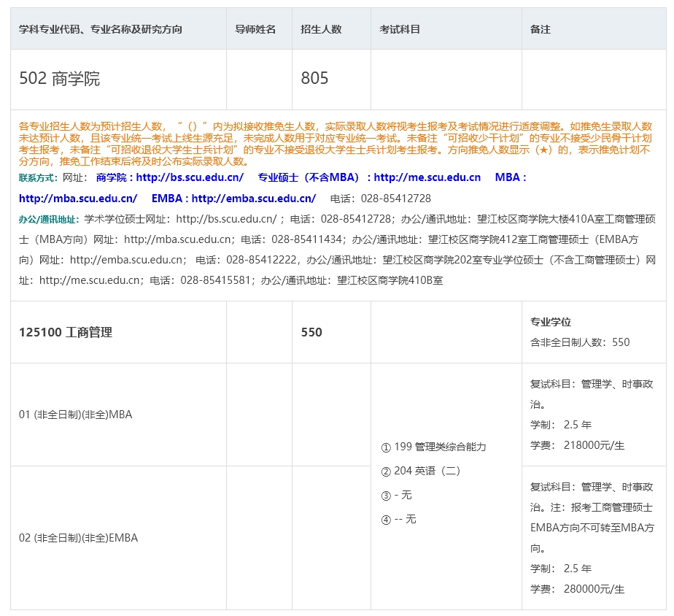The width and height of the screenshot is (674, 616).
Task: Click the phone number 028-85412728 after 电话
Action: click(396, 199)
